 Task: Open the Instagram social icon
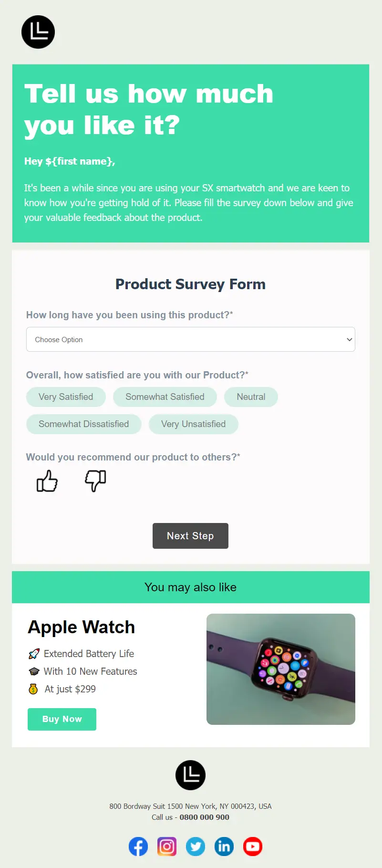[167, 847]
